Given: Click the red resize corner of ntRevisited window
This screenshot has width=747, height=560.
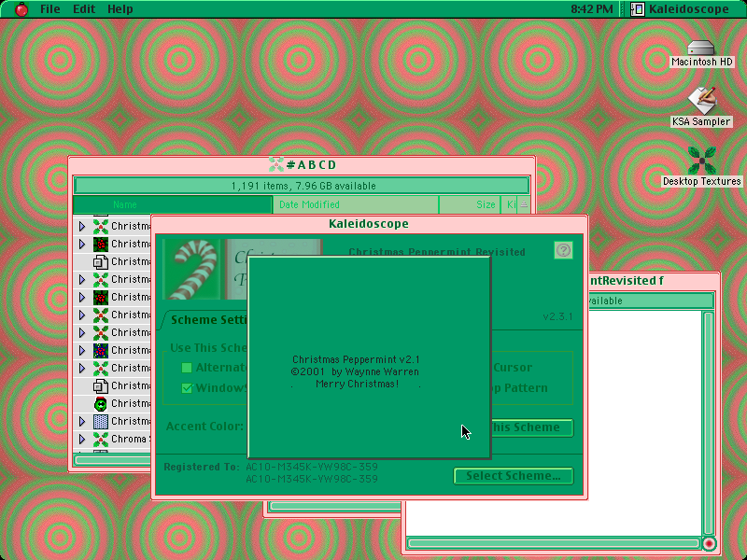Looking at the screenshot, I should [x=709, y=543].
